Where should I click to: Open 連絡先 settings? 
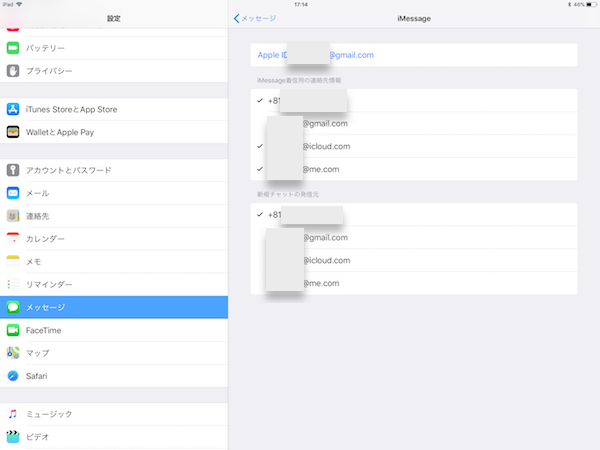114,216
